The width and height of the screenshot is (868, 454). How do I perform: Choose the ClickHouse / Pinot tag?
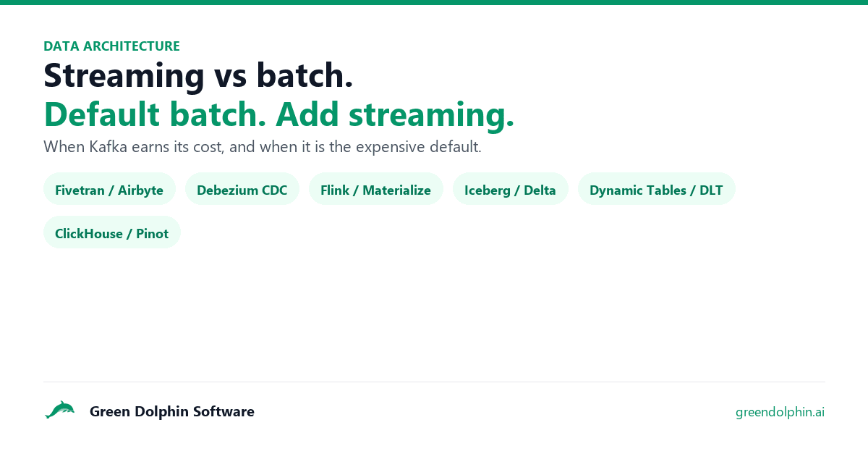click(112, 233)
